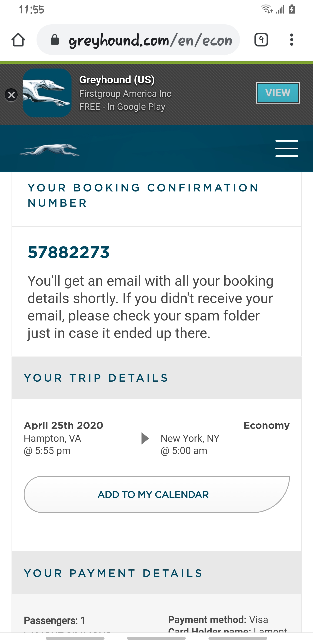Dismiss the Greyhound app banner
This screenshot has height=644, width=313.
pyautogui.click(x=11, y=95)
